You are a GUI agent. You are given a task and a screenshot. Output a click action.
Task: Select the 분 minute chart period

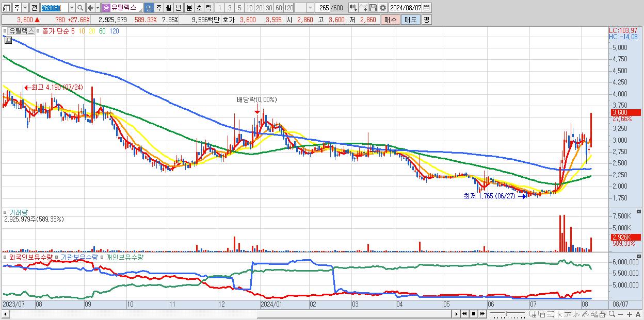188,8
